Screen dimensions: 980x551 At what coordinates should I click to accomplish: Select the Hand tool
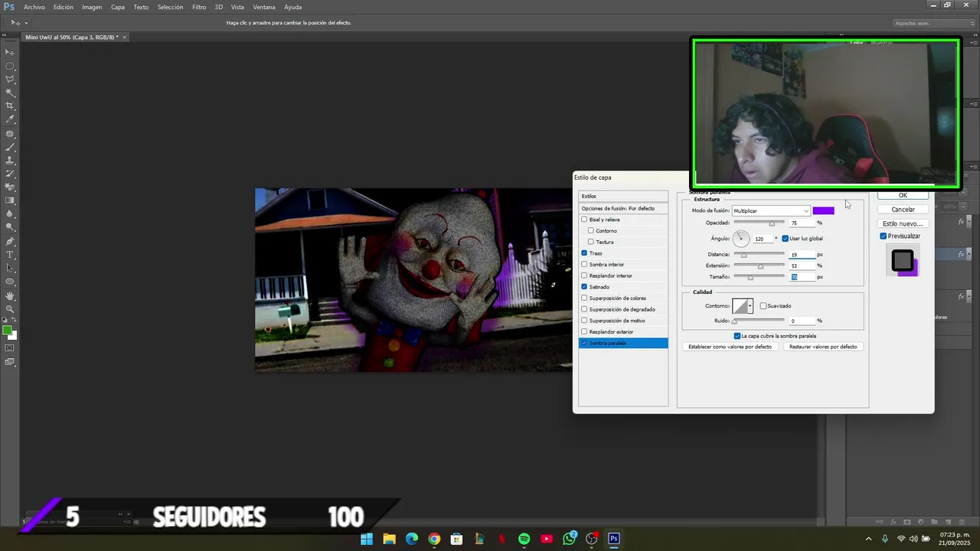pos(10,295)
